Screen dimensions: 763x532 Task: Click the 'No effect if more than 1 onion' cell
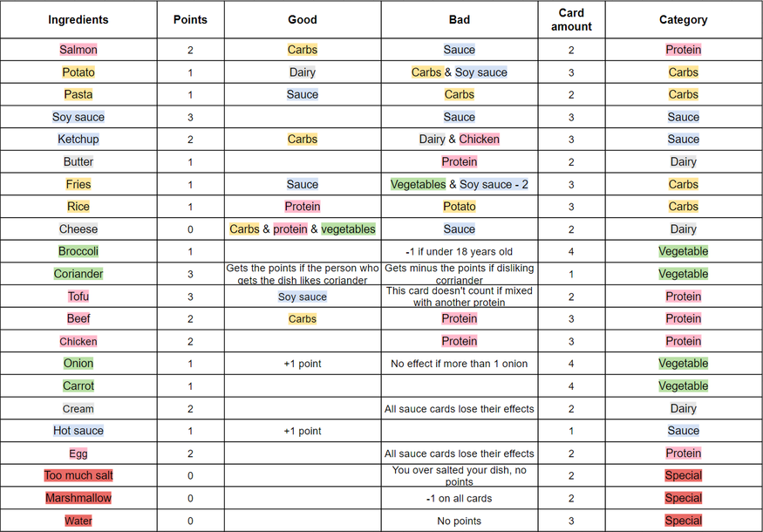pyautogui.click(x=459, y=363)
